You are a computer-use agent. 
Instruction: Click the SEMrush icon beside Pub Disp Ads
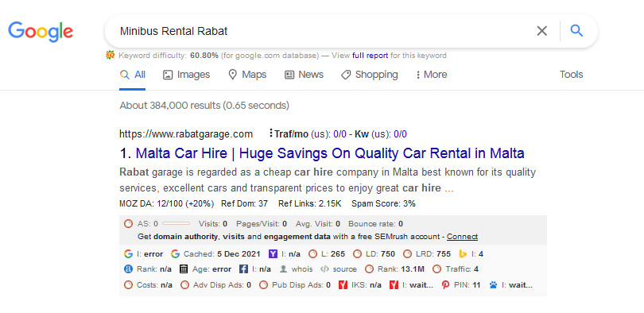click(264, 284)
